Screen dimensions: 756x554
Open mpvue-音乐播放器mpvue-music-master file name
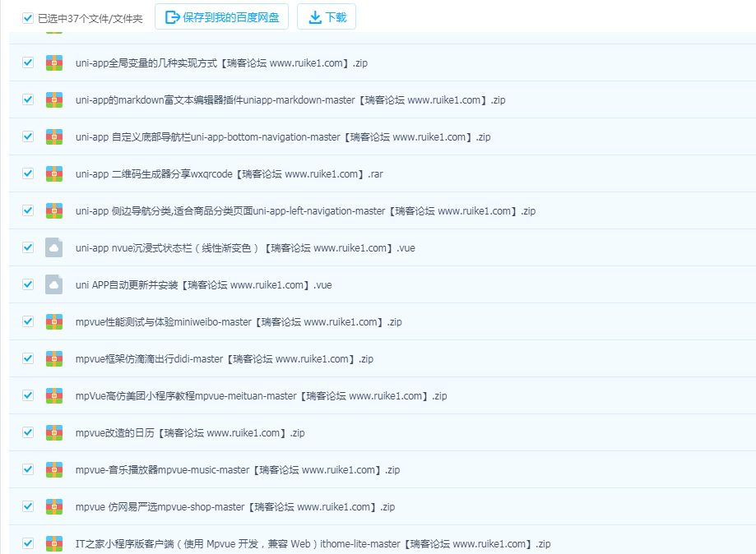click(x=238, y=469)
